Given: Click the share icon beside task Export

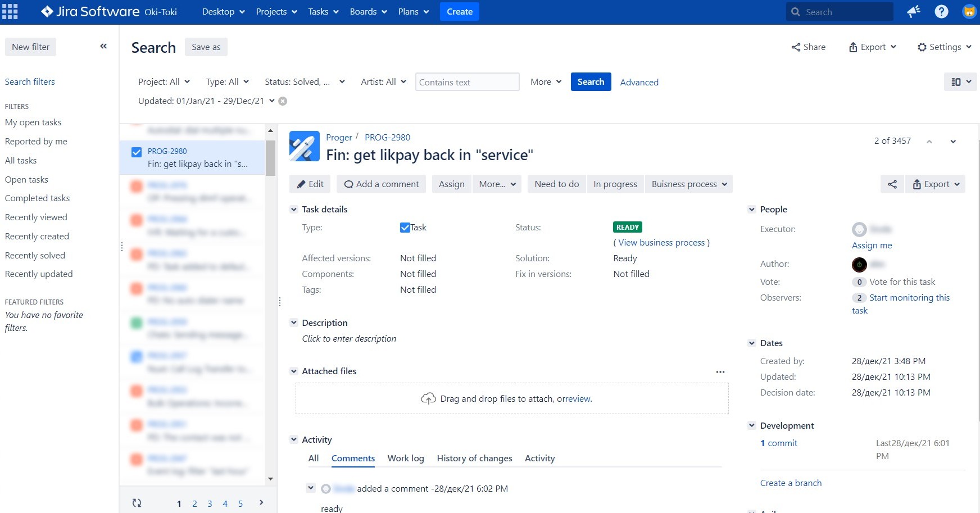Looking at the screenshot, I should click(x=892, y=184).
